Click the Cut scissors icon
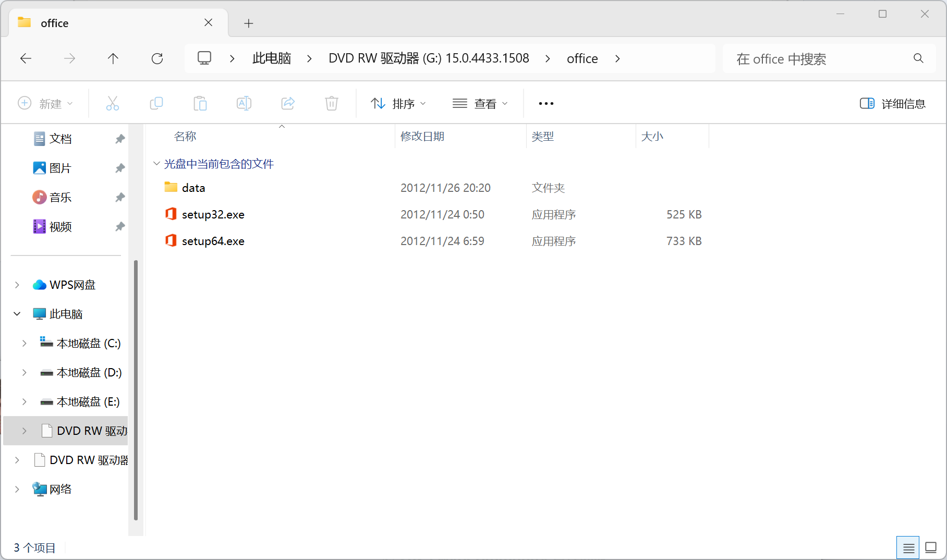Screen dimensions: 947x560 (112, 103)
